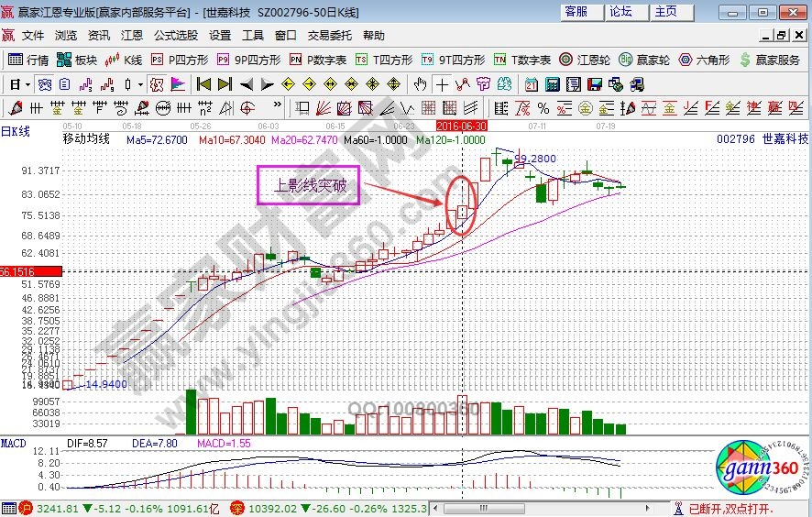Screen dimensions: 812x517
Task: Open the 公式选股 menu
Action: (175, 36)
